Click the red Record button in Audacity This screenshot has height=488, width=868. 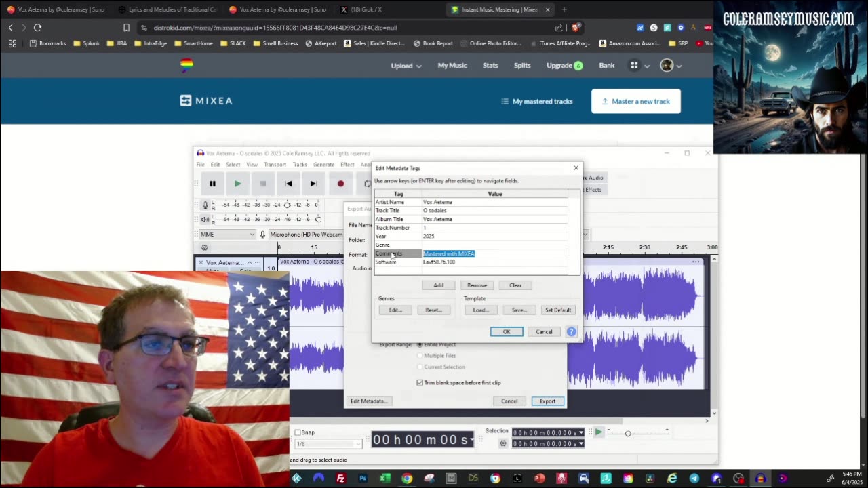340,184
